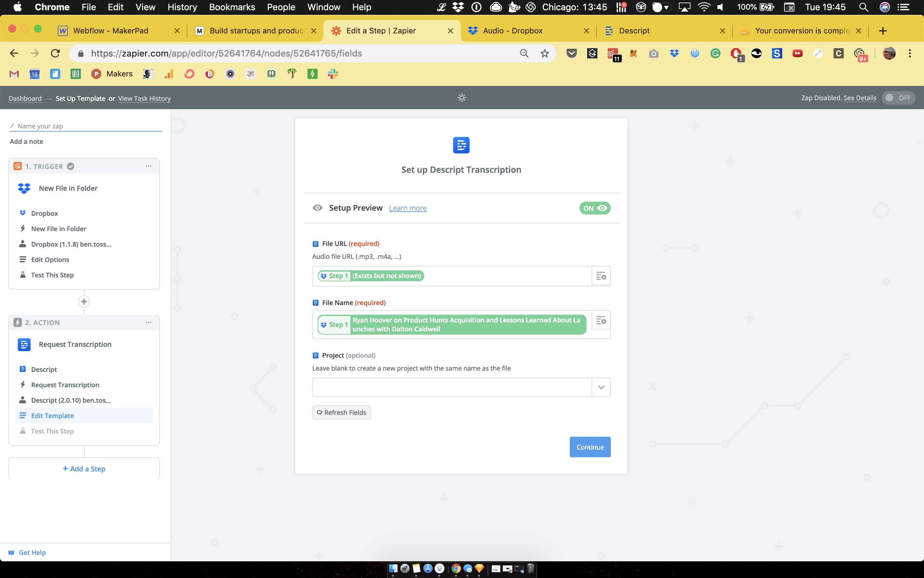Click into the File URL input field
Screen dimensions: 924x578
[x=452, y=276]
